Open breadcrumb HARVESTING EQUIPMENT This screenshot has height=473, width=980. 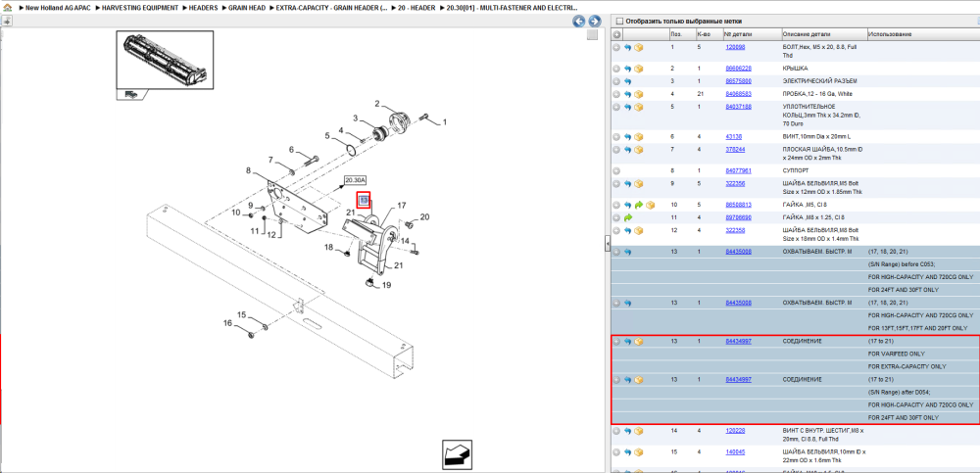pyautogui.click(x=140, y=8)
